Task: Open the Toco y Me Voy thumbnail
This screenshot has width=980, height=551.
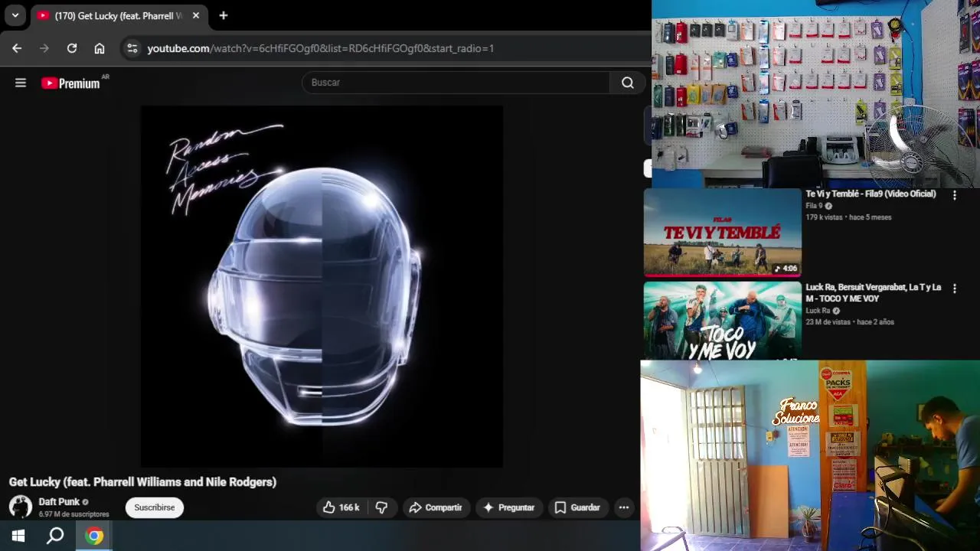Action: click(x=722, y=321)
